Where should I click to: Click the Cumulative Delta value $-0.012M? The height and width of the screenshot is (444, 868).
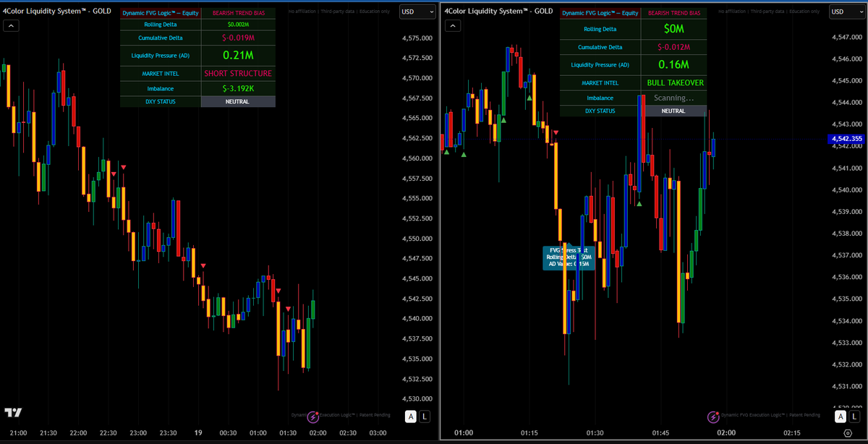point(674,47)
